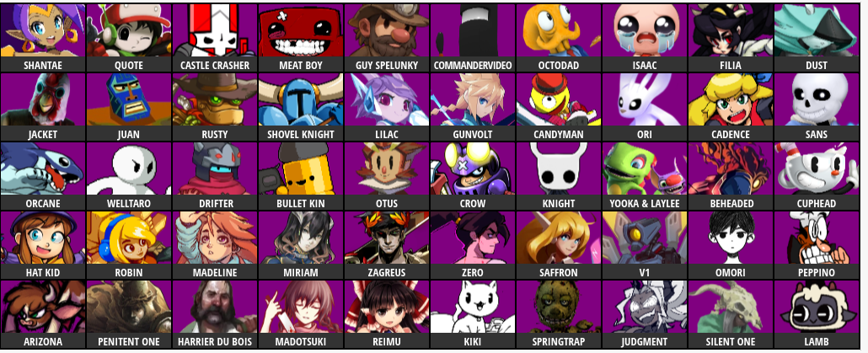This screenshot has width=868, height=353.
Task: Click the Meat Boy character icon
Action: [x=301, y=38]
